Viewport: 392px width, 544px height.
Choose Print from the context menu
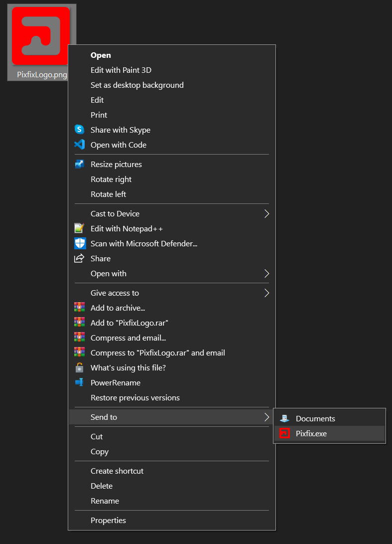tap(172, 115)
